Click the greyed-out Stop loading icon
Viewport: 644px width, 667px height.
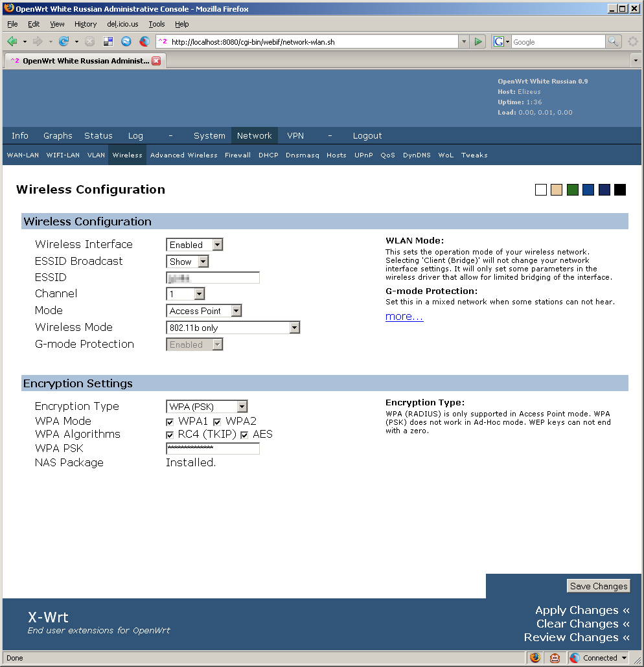[89, 41]
